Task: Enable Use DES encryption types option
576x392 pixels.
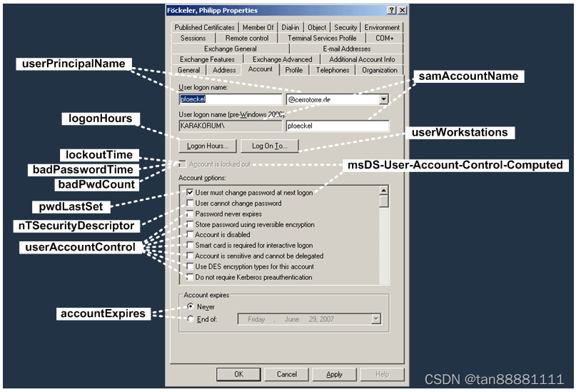Action: (190, 266)
